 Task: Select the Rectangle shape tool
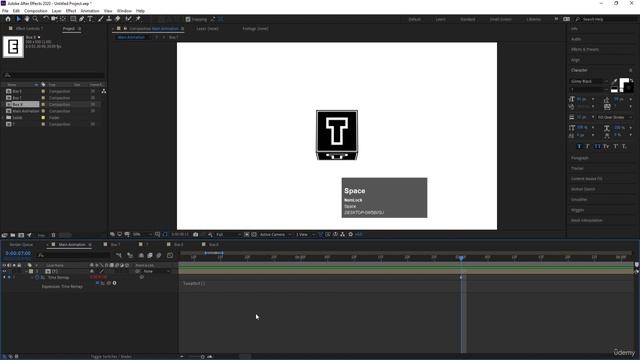[x=73, y=19]
